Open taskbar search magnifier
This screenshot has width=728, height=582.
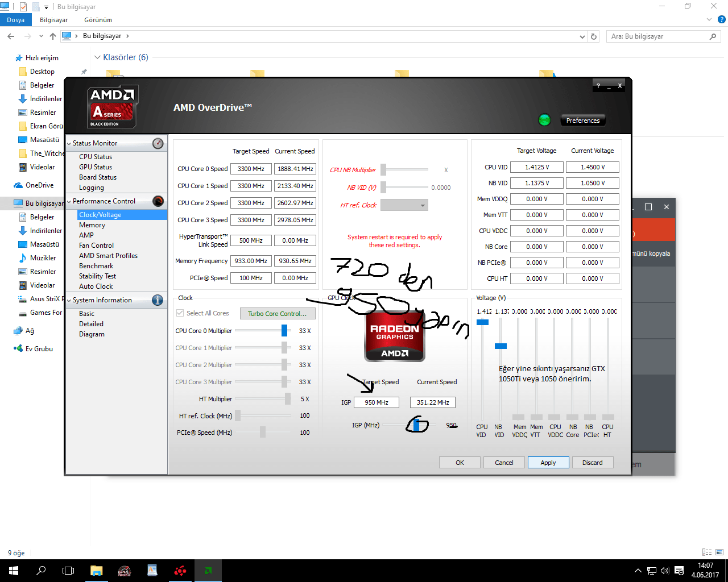click(x=41, y=571)
